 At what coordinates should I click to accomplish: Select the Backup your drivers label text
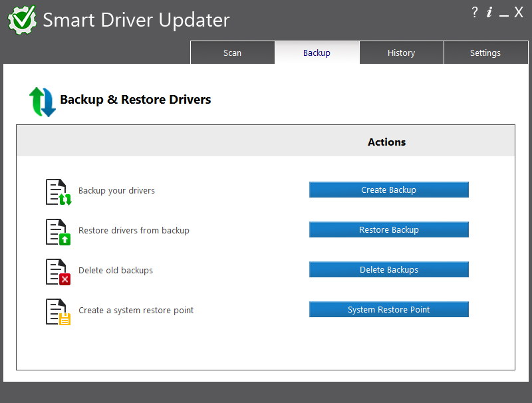(116, 190)
